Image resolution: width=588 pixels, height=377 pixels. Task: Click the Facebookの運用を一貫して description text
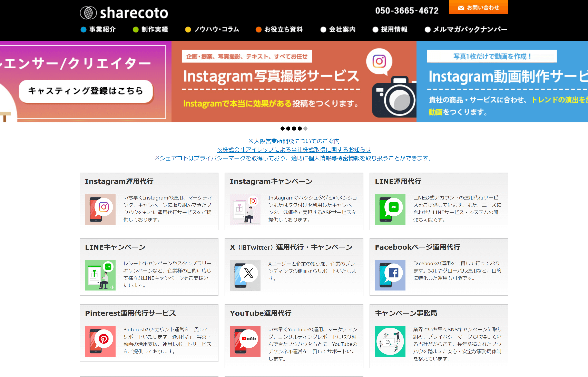coord(457,271)
